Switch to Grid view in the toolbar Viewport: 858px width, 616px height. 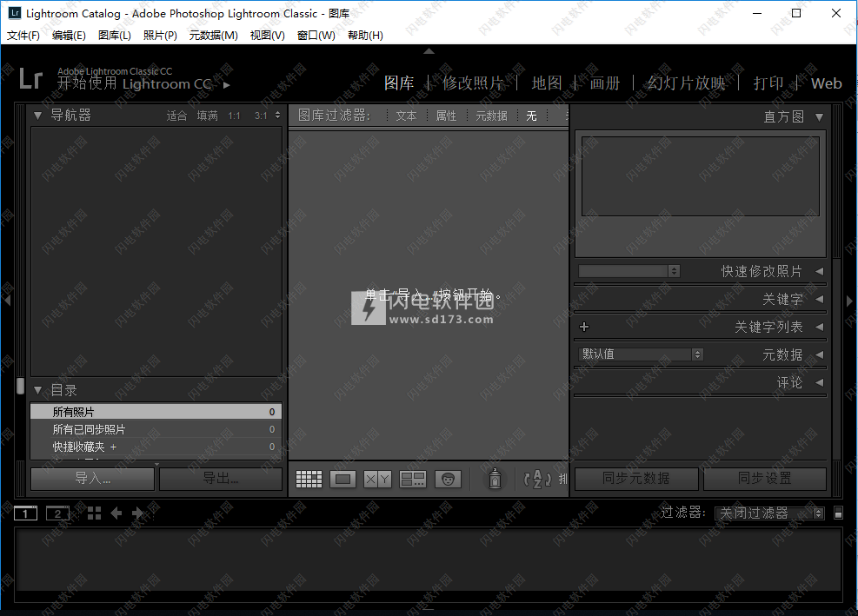pos(309,480)
